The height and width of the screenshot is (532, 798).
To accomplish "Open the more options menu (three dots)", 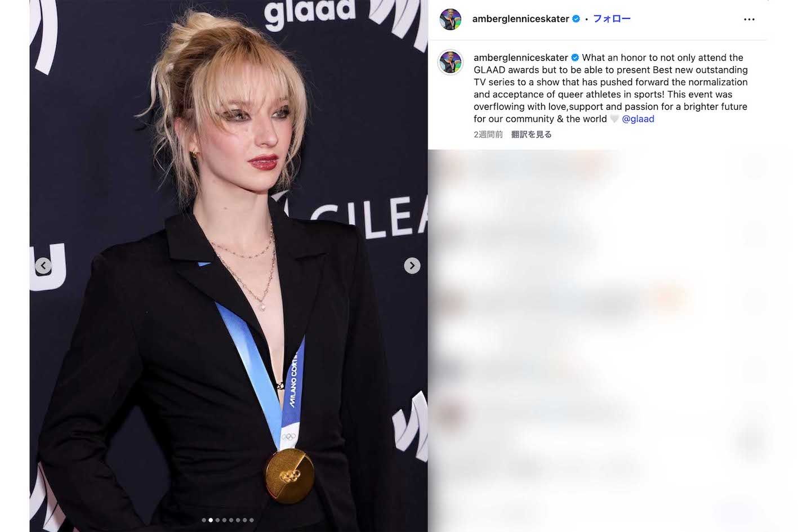I will pos(749,19).
